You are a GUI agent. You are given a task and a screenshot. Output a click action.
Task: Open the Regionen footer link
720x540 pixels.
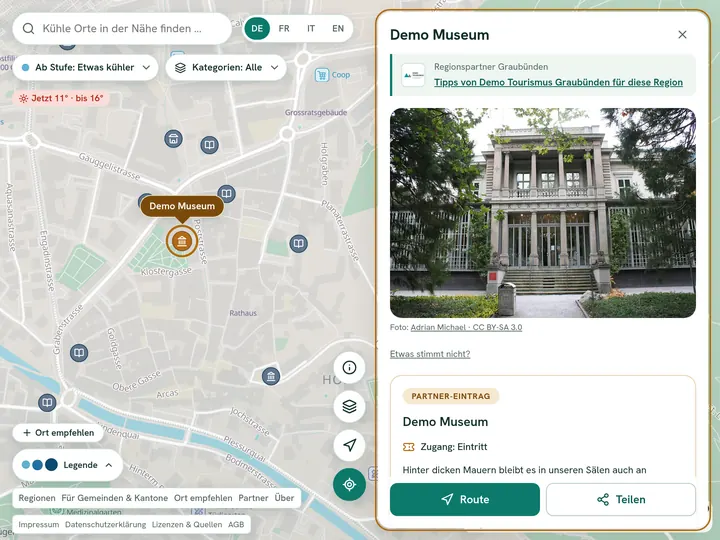(x=37, y=498)
